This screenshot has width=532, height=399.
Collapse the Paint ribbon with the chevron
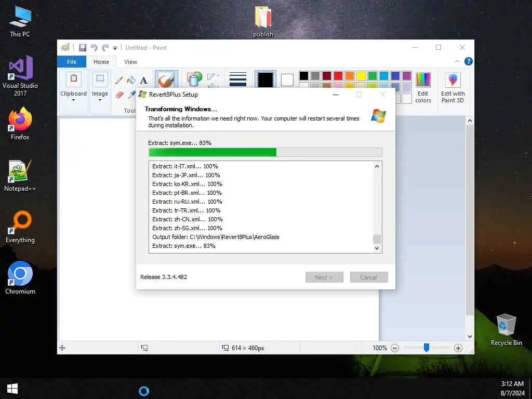tap(457, 61)
